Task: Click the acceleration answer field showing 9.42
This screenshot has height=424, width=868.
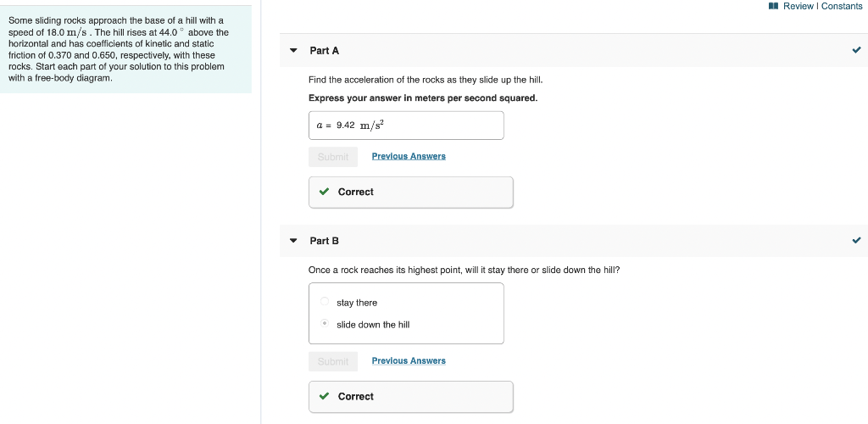Action: click(x=406, y=126)
